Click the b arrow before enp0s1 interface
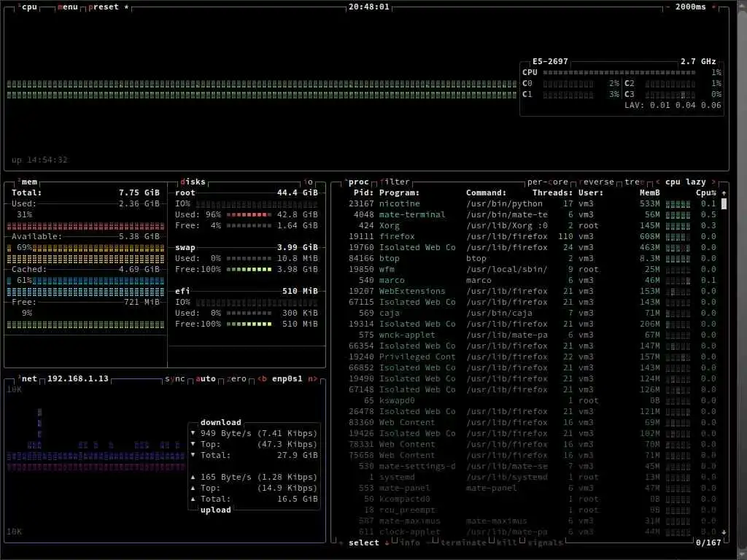 click(x=262, y=378)
